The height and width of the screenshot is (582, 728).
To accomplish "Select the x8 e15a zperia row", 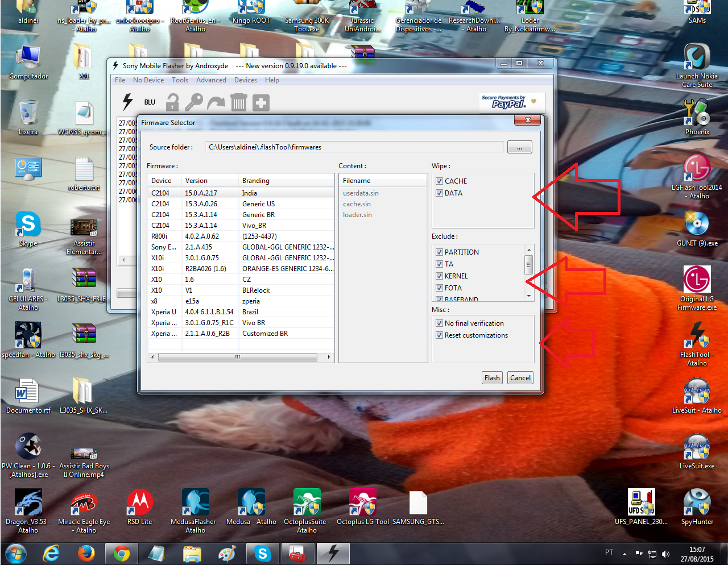I will (x=241, y=301).
